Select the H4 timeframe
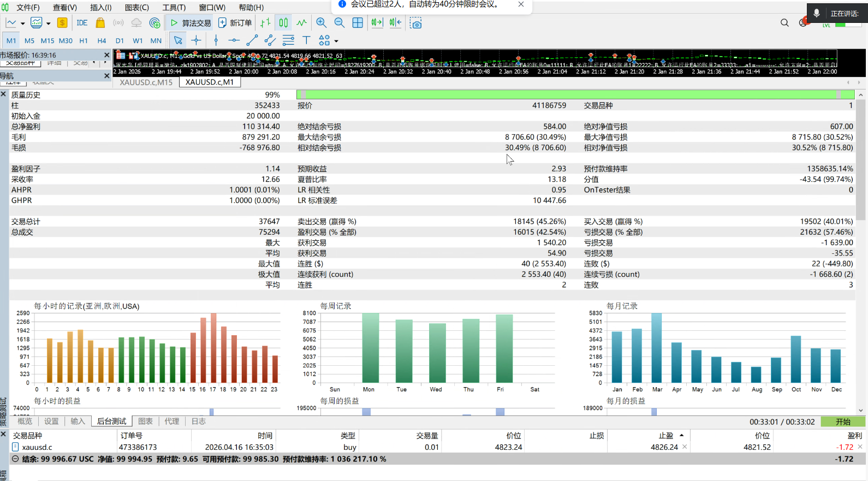Viewport: 868px width, 481px height. (x=102, y=40)
